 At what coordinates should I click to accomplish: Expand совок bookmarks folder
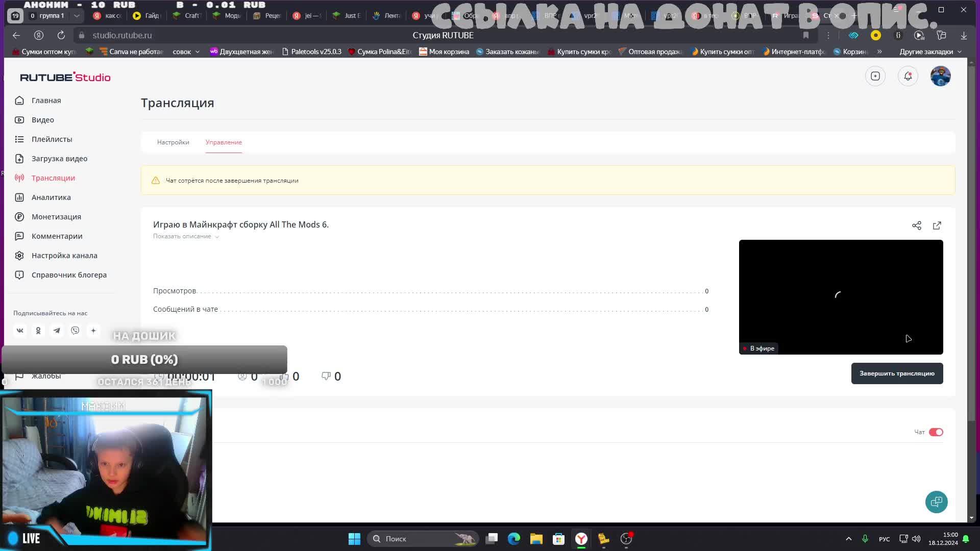tap(186, 52)
